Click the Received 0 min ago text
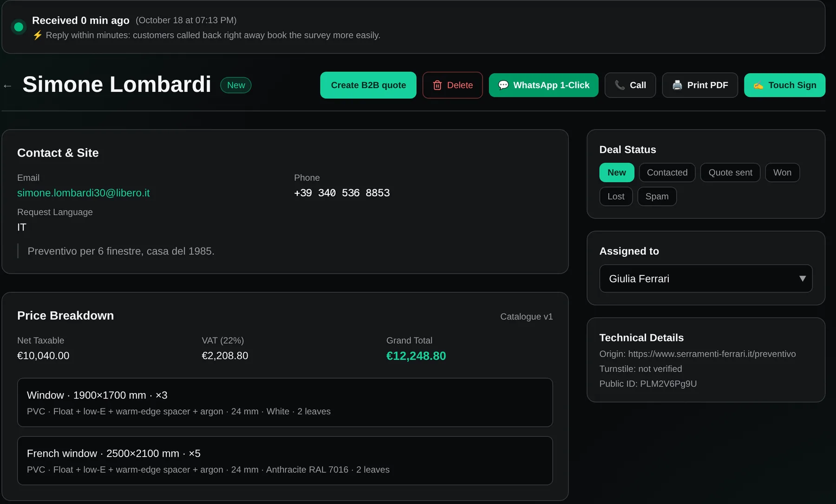The height and width of the screenshot is (504, 836). [x=80, y=20]
